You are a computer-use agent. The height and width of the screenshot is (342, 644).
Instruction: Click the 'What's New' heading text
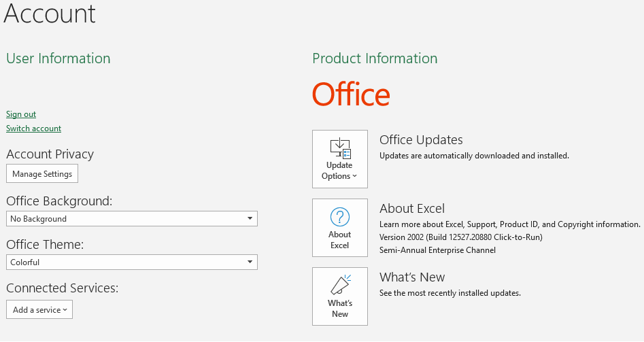click(412, 277)
